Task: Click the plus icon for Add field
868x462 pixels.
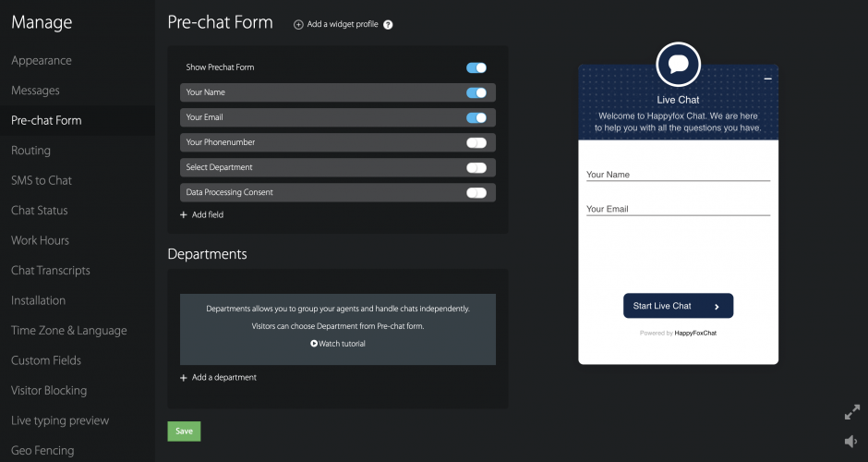Action: (184, 214)
